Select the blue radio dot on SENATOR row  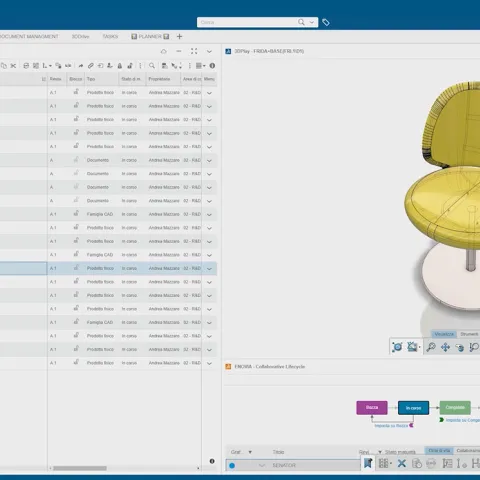click(x=232, y=466)
